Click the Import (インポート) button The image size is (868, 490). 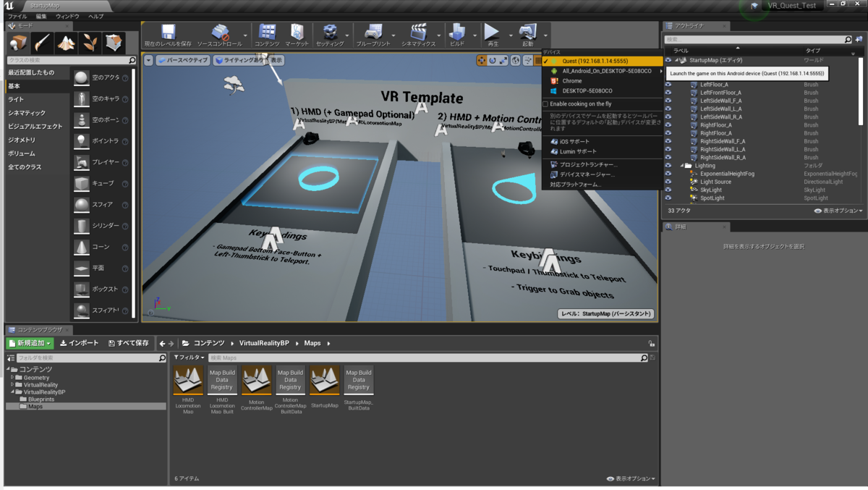point(80,343)
